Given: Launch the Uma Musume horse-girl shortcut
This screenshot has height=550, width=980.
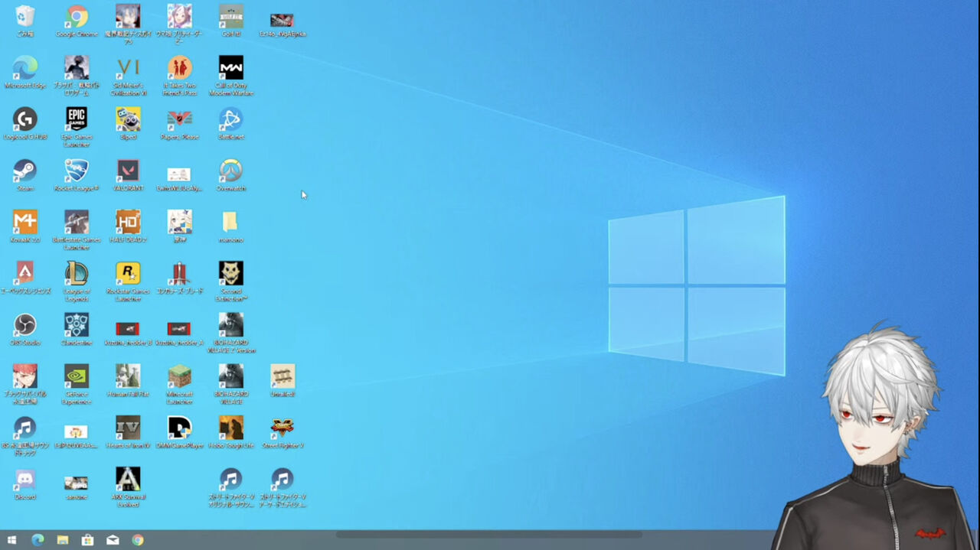Looking at the screenshot, I should (179, 17).
